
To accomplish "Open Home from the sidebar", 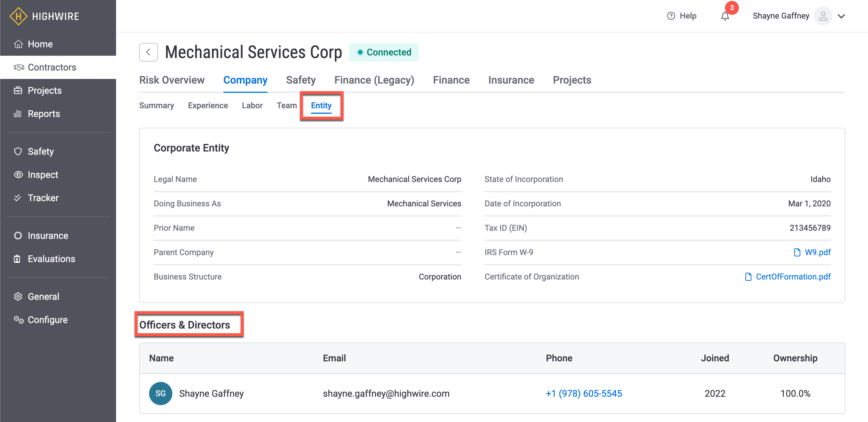I will pyautogui.click(x=40, y=44).
